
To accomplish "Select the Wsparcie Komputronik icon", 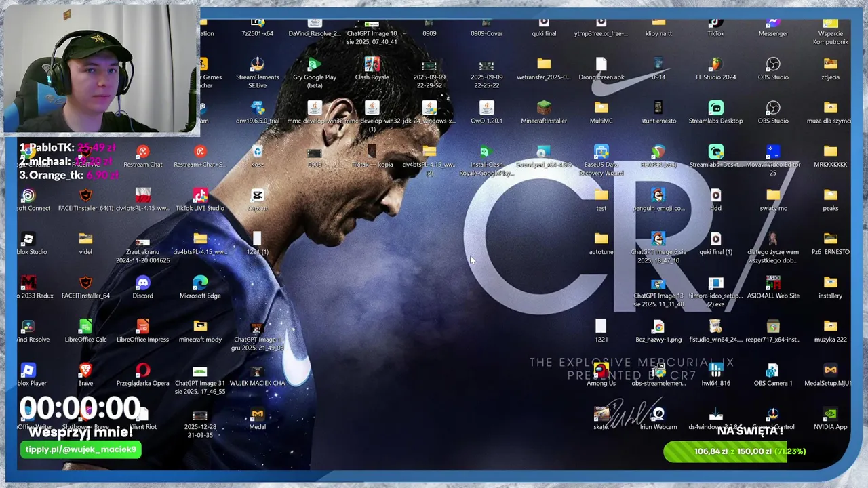I will [x=831, y=31].
